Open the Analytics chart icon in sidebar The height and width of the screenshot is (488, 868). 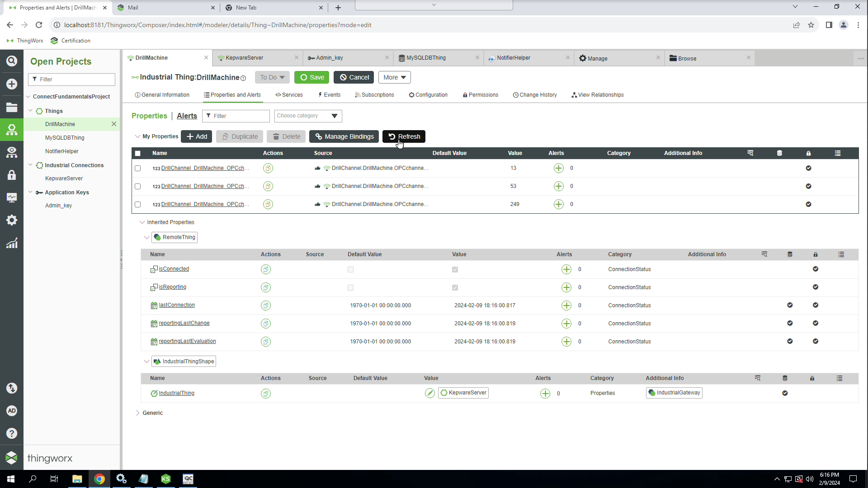coord(12,243)
